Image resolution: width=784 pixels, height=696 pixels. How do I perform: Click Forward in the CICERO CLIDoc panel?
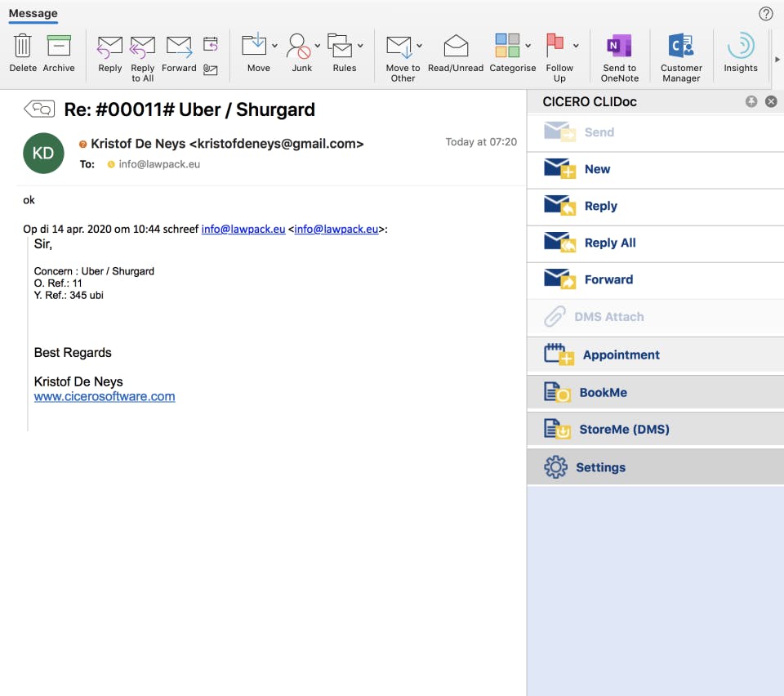pyautogui.click(x=656, y=279)
